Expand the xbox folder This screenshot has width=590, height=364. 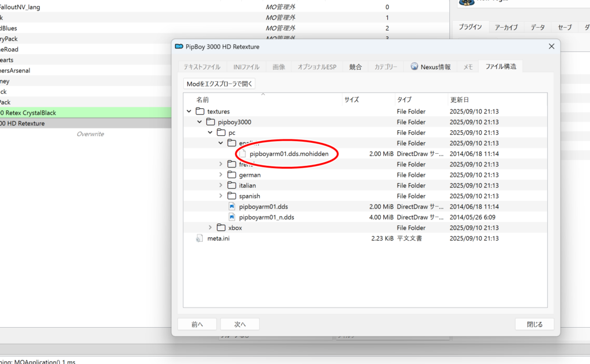tap(210, 227)
